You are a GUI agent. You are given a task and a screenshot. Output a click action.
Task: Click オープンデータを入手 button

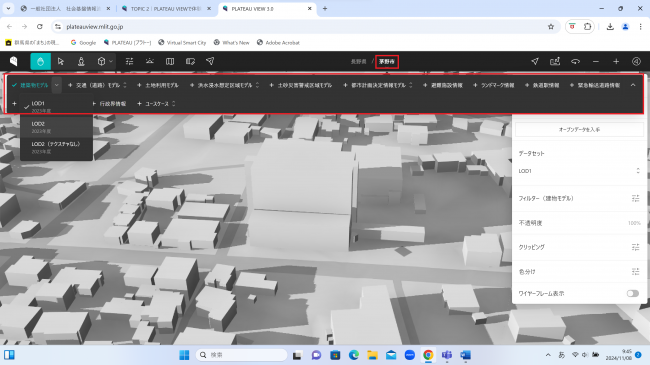(579, 129)
